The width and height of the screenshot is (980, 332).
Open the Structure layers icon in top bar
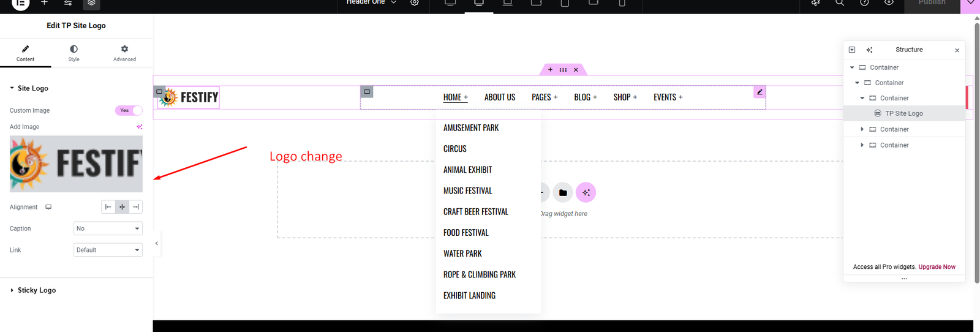point(91,3)
